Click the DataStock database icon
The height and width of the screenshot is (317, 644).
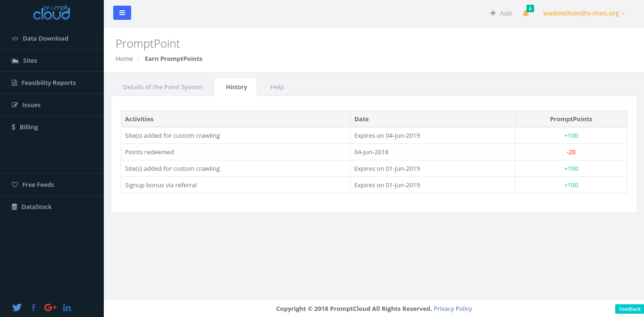[14, 207]
